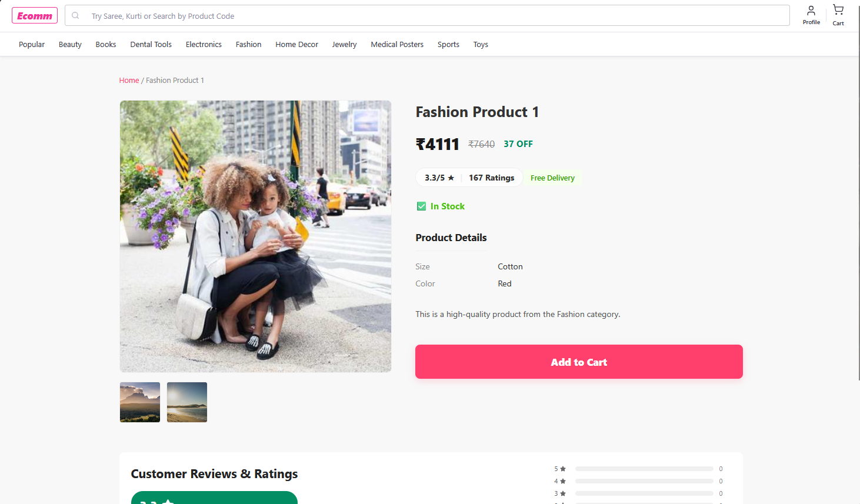Click the Add to Cart button
860x504 pixels.
coord(579,362)
